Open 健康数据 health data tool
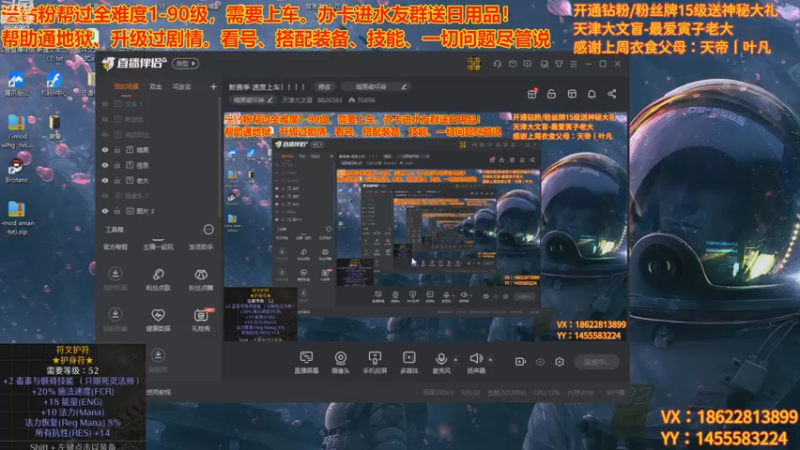 pos(158,320)
